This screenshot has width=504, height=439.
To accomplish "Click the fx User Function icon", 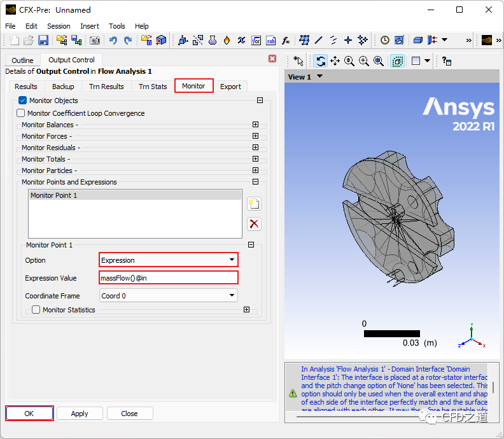I will 286,40.
